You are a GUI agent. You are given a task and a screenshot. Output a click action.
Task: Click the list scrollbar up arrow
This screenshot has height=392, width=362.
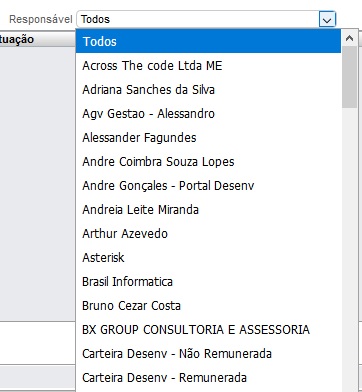(x=349, y=38)
